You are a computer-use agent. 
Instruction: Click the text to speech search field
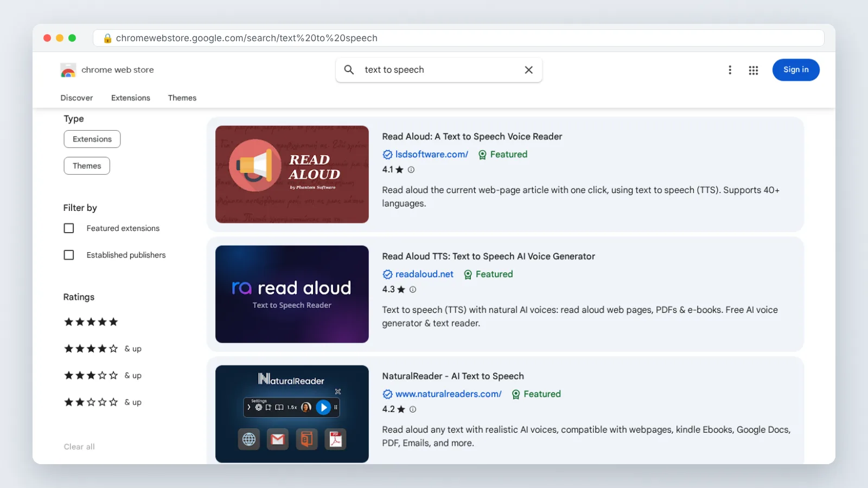pyautogui.click(x=439, y=70)
